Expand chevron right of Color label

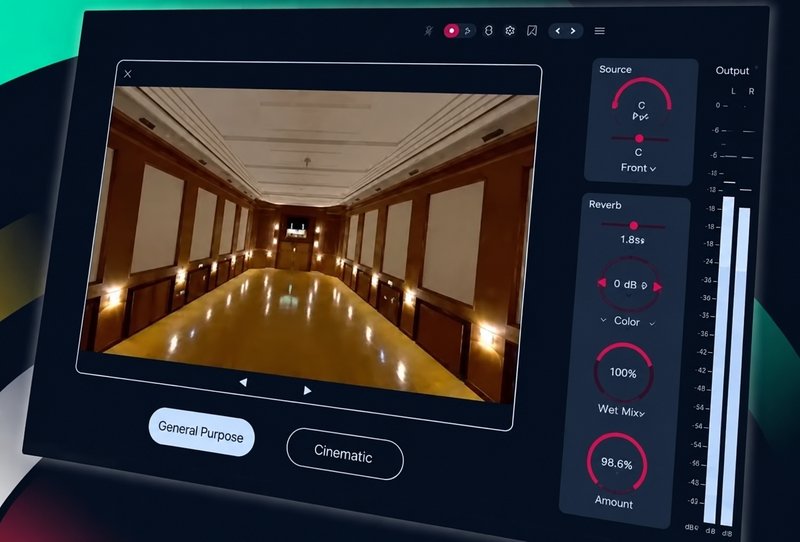(652, 324)
